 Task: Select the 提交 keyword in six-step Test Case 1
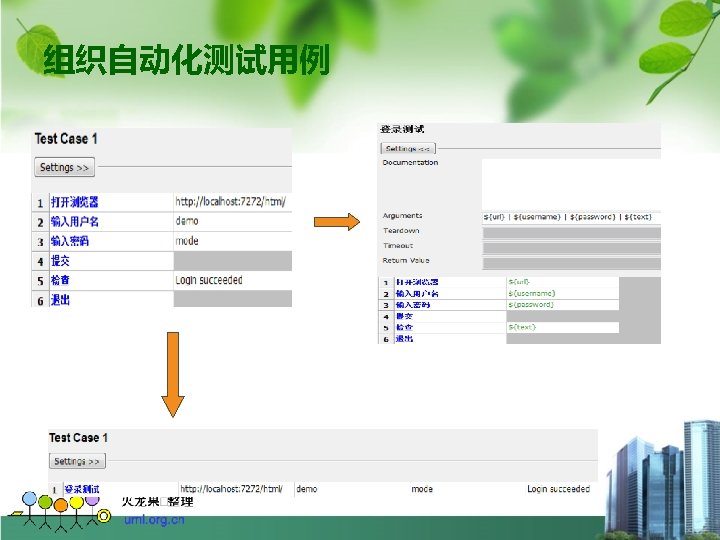point(111,261)
